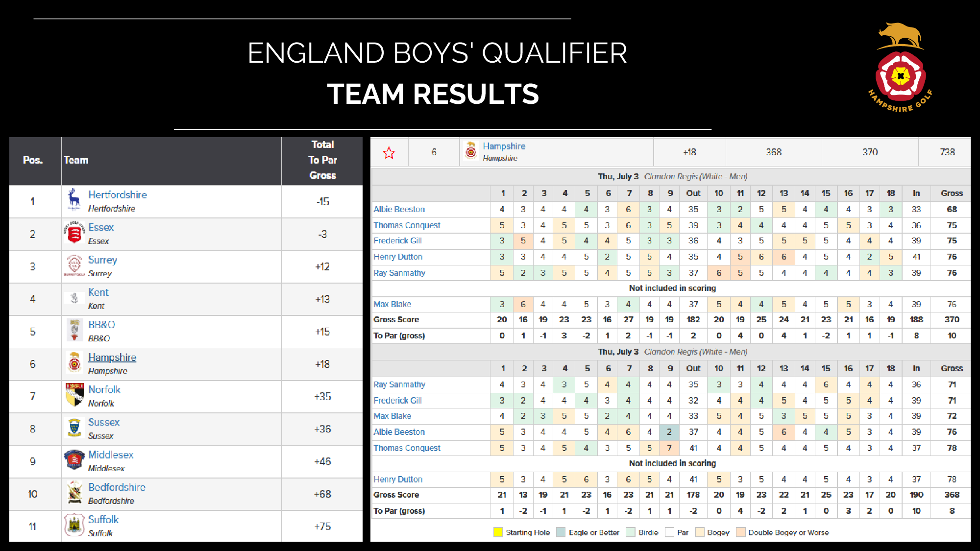Click the Essex team crest icon

tap(74, 233)
